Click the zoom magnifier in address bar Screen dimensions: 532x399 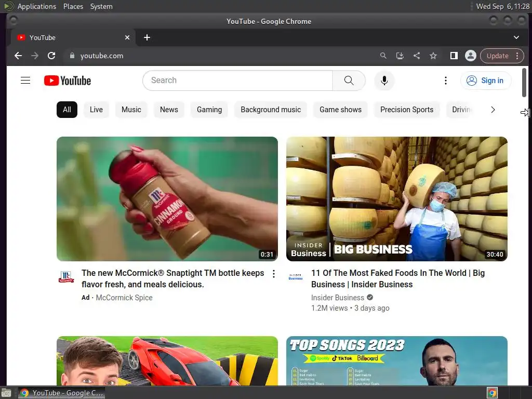tap(383, 56)
